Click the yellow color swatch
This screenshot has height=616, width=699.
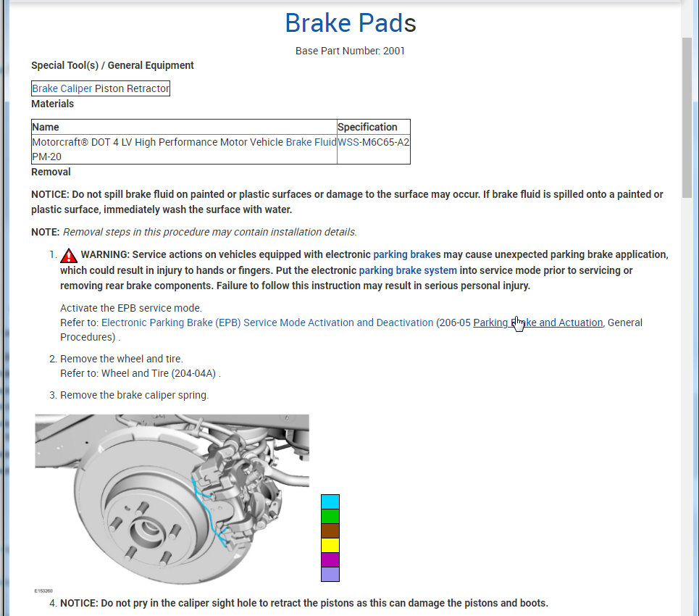(x=330, y=545)
